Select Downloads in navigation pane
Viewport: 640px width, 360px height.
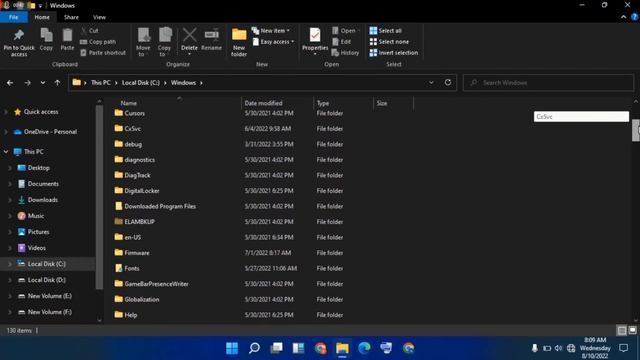click(x=42, y=200)
